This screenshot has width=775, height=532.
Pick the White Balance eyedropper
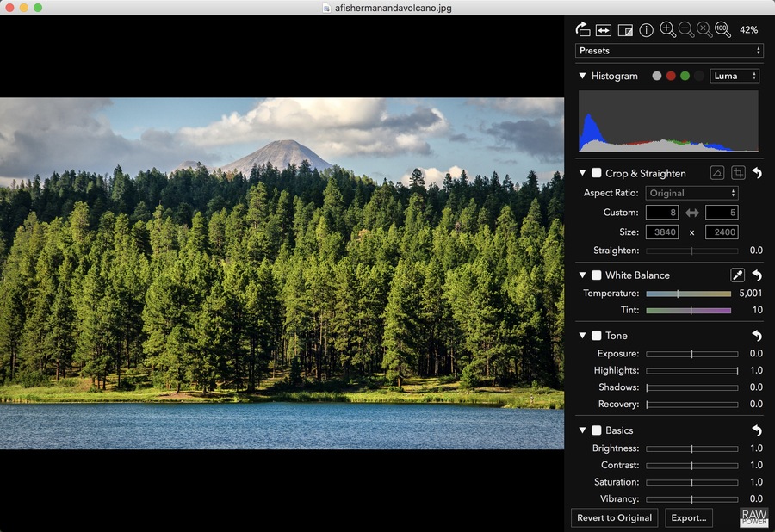tap(738, 275)
